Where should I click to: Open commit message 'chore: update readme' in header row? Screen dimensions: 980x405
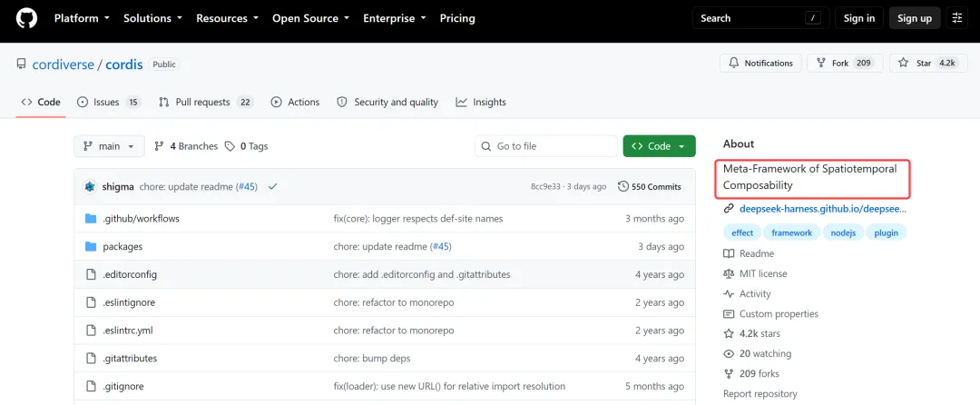point(186,186)
